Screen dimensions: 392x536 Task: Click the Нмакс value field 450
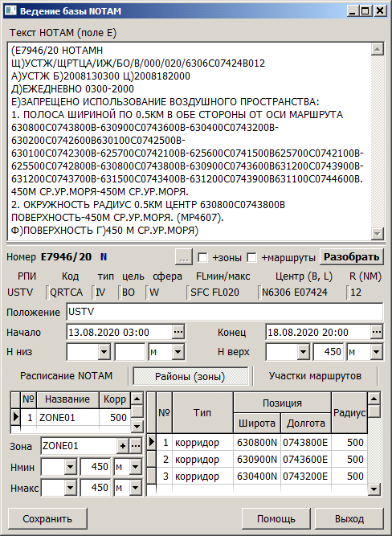pos(96,488)
